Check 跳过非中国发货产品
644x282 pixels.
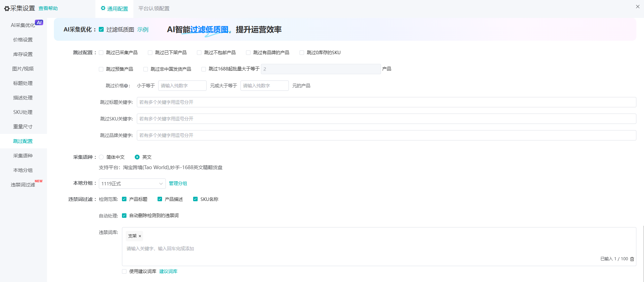click(146, 69)
